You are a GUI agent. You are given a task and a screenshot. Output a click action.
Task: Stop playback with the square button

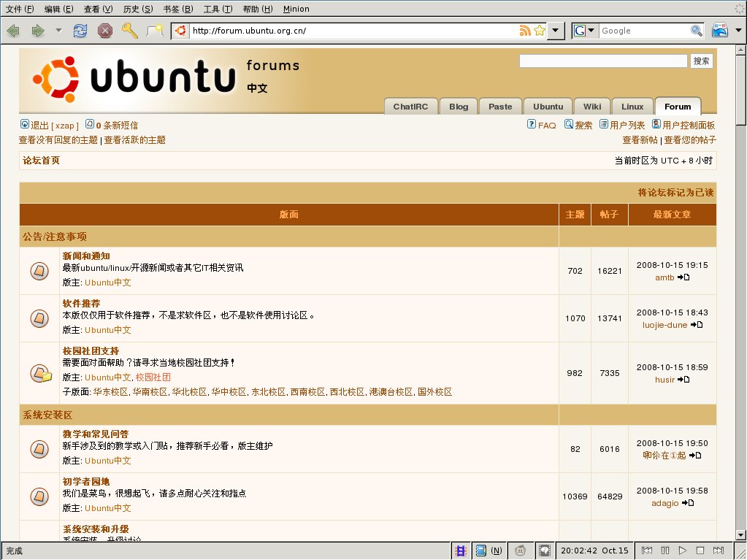[x=700, y=551]
